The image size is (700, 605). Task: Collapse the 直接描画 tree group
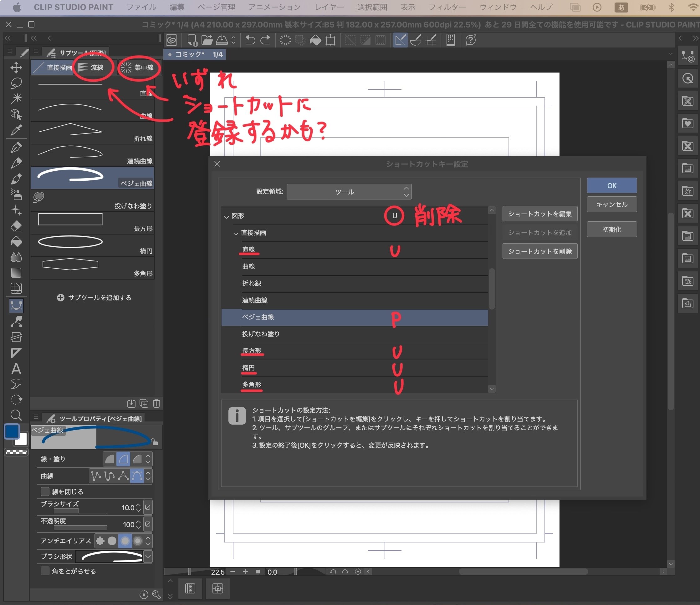coord(236,233)
